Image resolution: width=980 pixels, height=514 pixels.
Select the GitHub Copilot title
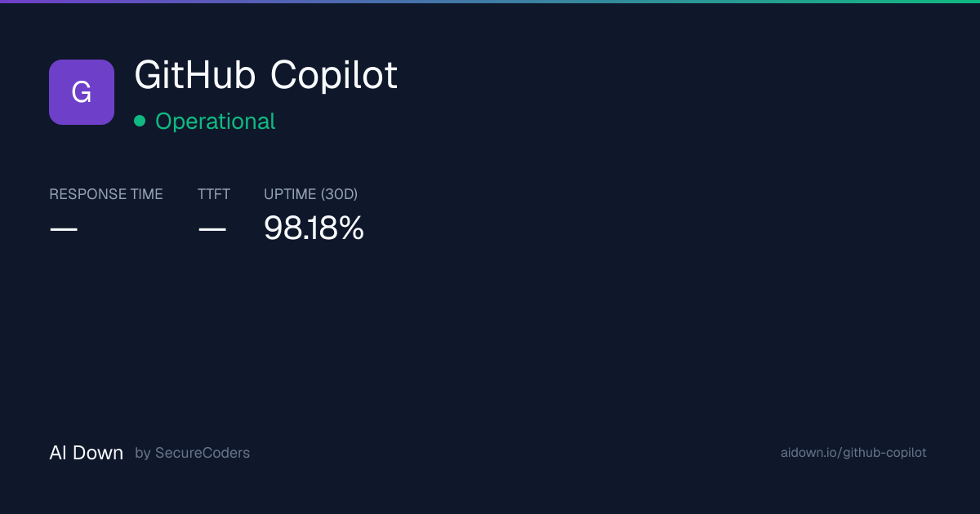(266, 75)
